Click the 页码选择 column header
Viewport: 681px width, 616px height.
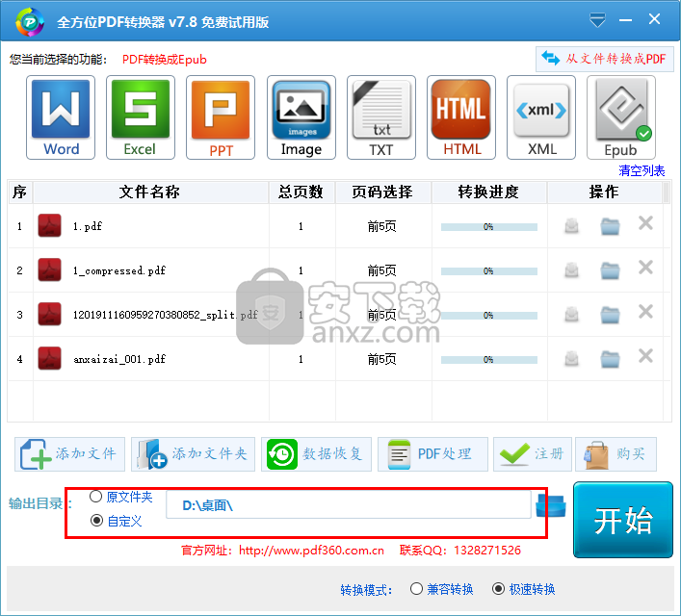(382, 192)
